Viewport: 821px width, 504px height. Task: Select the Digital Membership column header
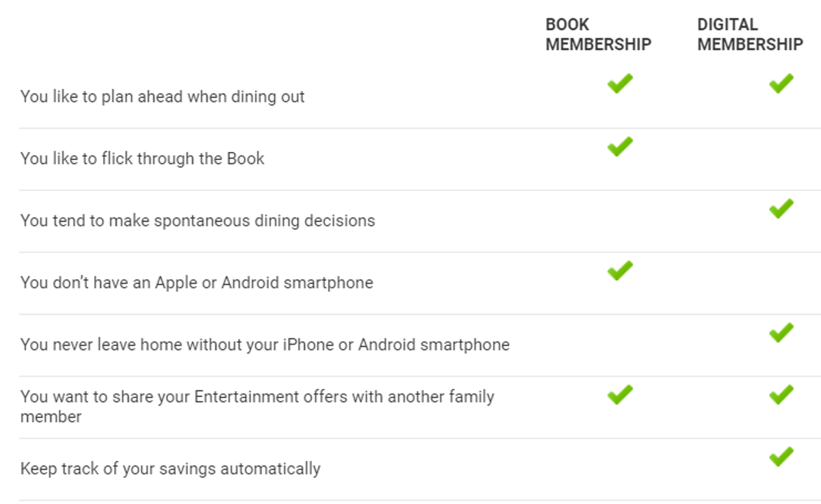point(750,35)
